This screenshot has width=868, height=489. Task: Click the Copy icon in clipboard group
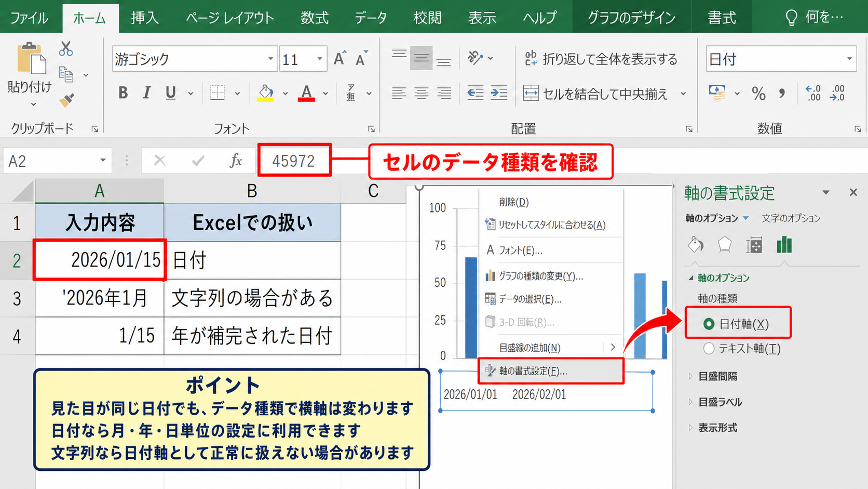66,74
